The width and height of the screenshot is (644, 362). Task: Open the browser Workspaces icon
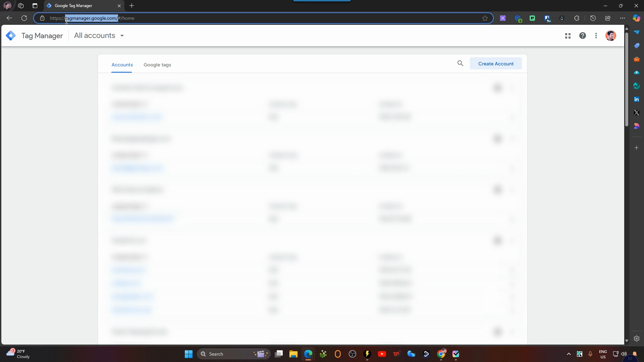(21, 6)
